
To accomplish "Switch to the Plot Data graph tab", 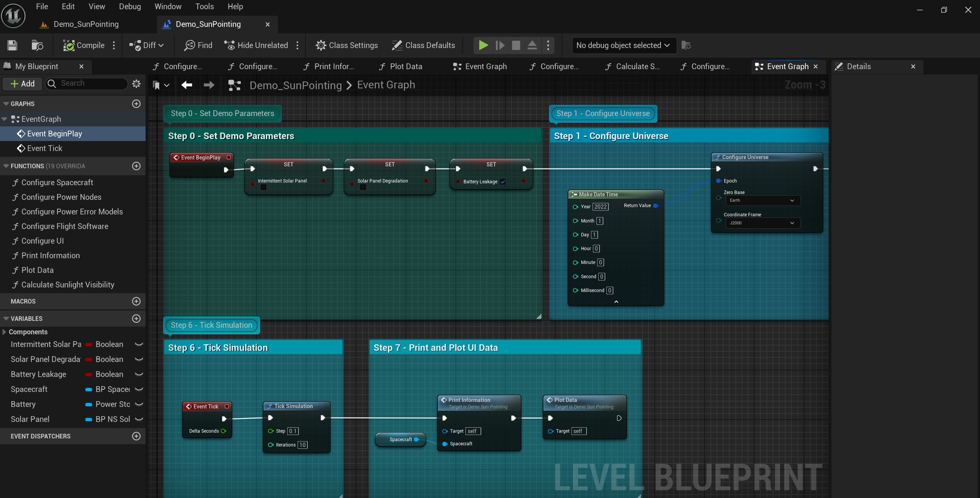I will (x=401, y=66).
